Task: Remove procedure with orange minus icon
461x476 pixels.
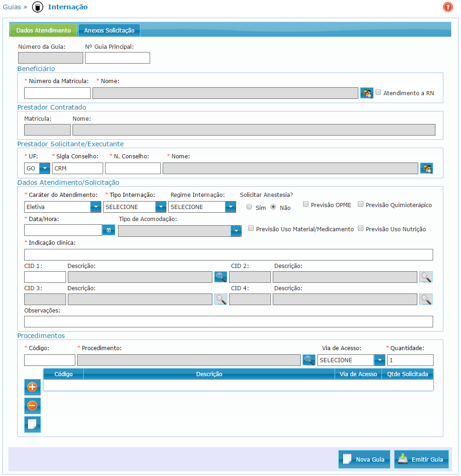Action: pyautogui.click(x=33, y=406)
